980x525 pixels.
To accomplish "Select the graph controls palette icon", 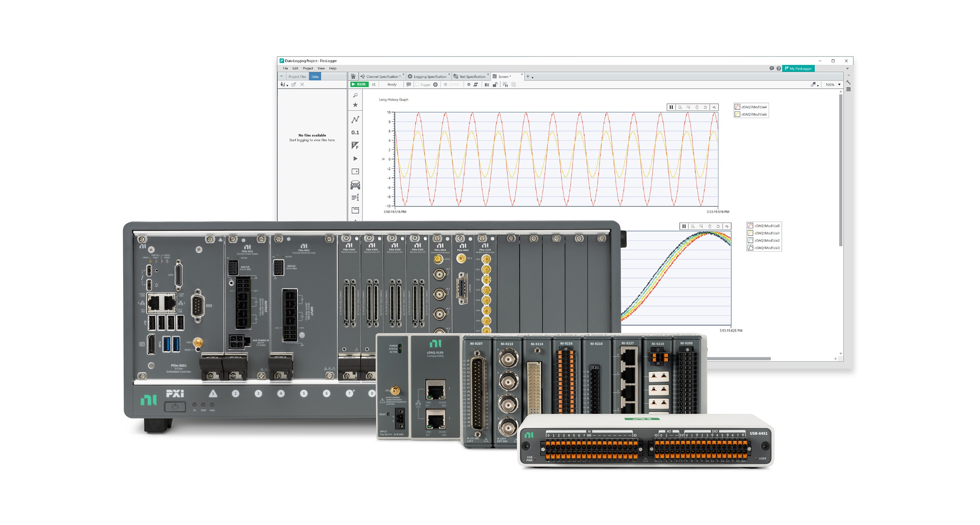I will [x=355, y=119].
